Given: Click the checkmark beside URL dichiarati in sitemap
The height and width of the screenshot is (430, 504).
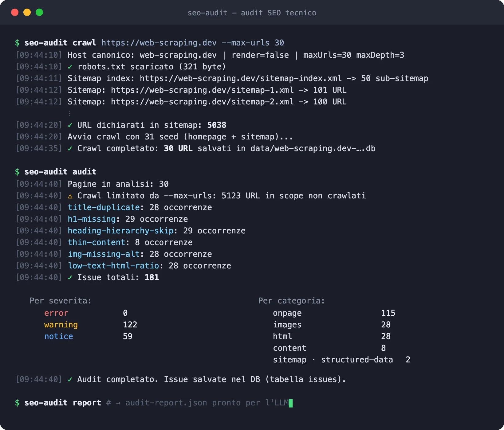Looking at the screenshot, I should click(70, 125).
